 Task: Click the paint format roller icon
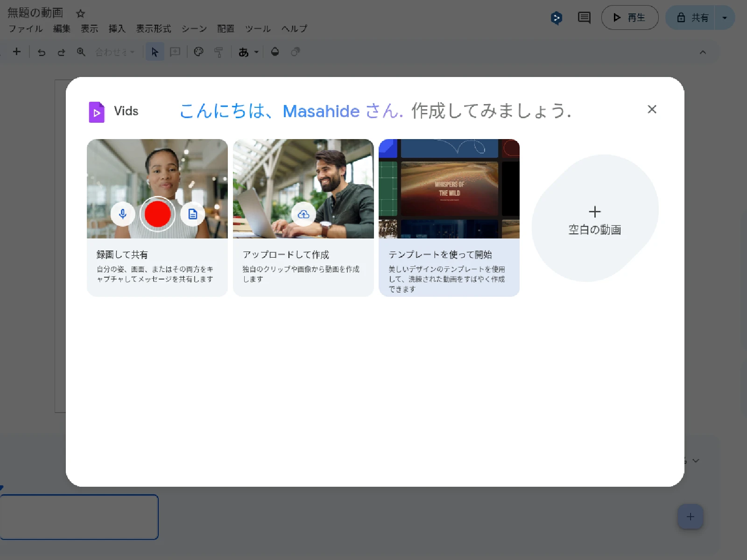218,52
